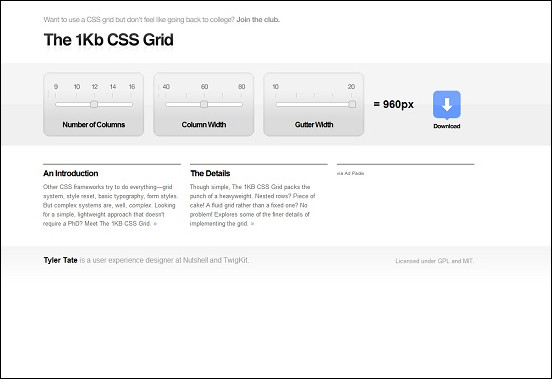The image size is (552, 379).
Task: Click 'Licensed under GPL and MIT.' text
Action: tap(434, 261)
